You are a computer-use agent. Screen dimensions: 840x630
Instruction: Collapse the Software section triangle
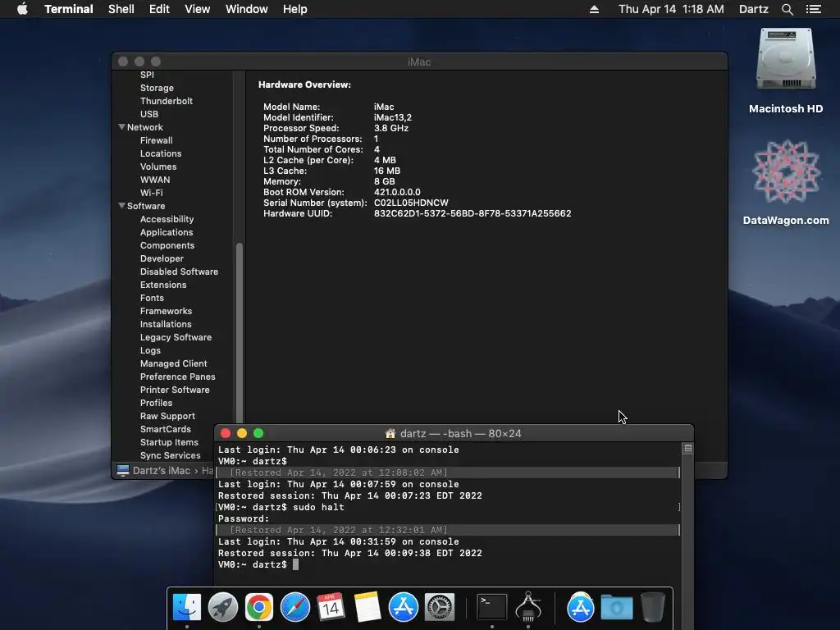[x=122, y=206]
